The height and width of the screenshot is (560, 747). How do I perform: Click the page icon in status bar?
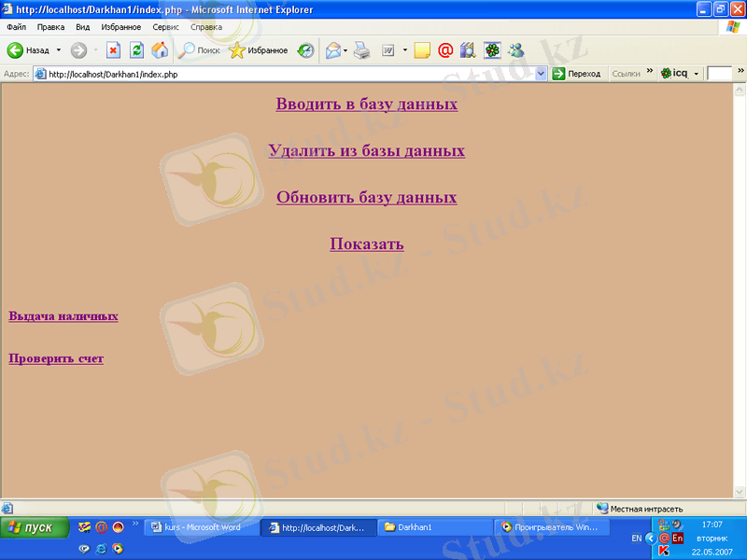[x=7, y=509]
